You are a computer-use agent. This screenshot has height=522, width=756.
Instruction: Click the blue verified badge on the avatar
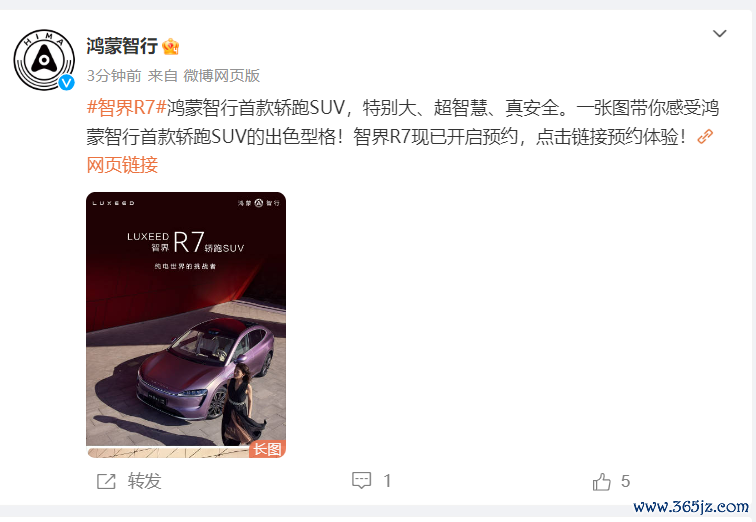coord(67,83)
